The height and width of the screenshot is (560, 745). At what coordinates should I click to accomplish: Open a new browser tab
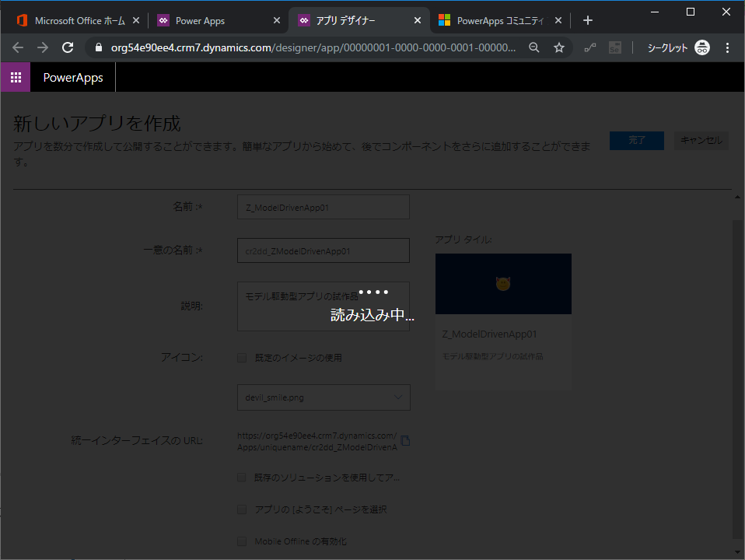tap(588, 20)
